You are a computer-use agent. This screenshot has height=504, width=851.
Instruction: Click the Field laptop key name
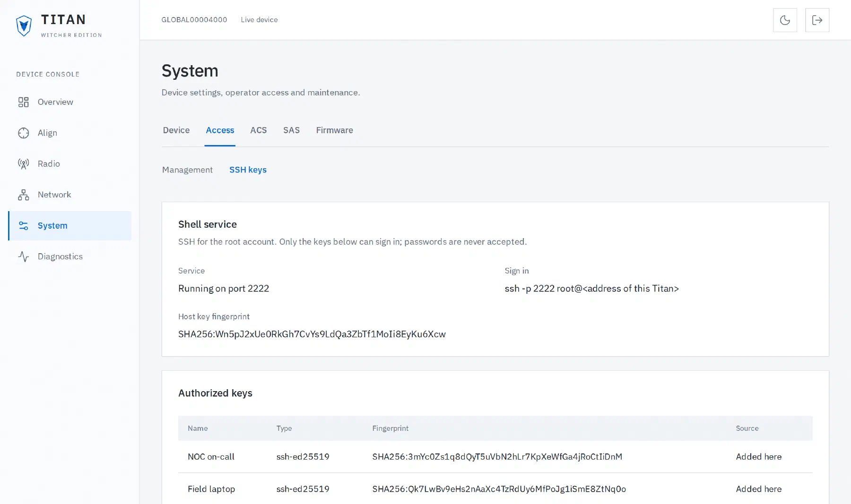(211, 489)
